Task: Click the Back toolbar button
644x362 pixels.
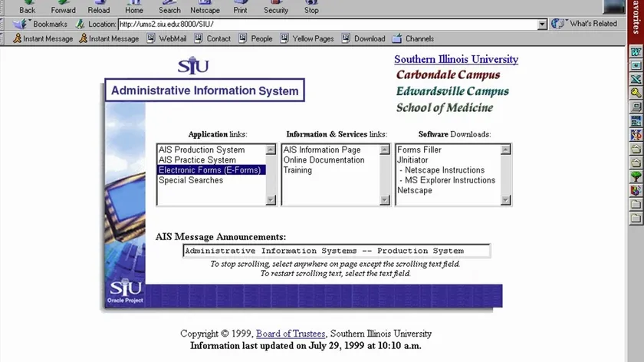Action: [x=27, y=7]
